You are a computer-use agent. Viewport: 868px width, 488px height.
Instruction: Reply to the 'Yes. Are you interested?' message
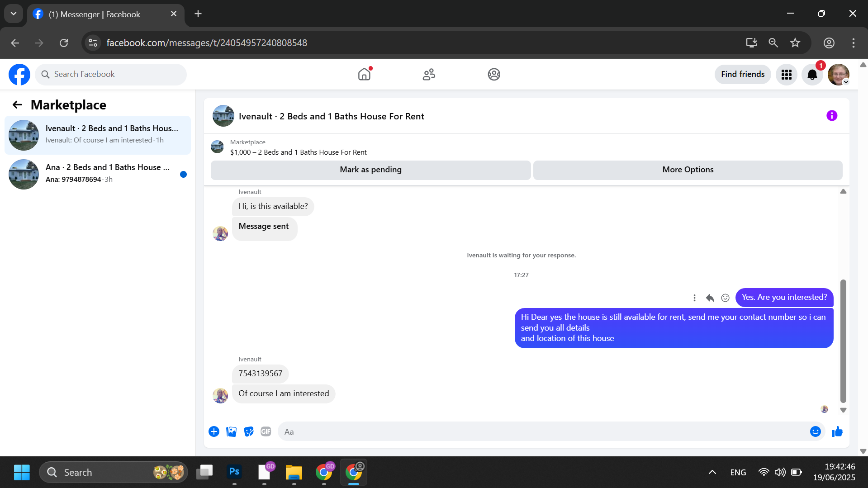click(710, 298)
